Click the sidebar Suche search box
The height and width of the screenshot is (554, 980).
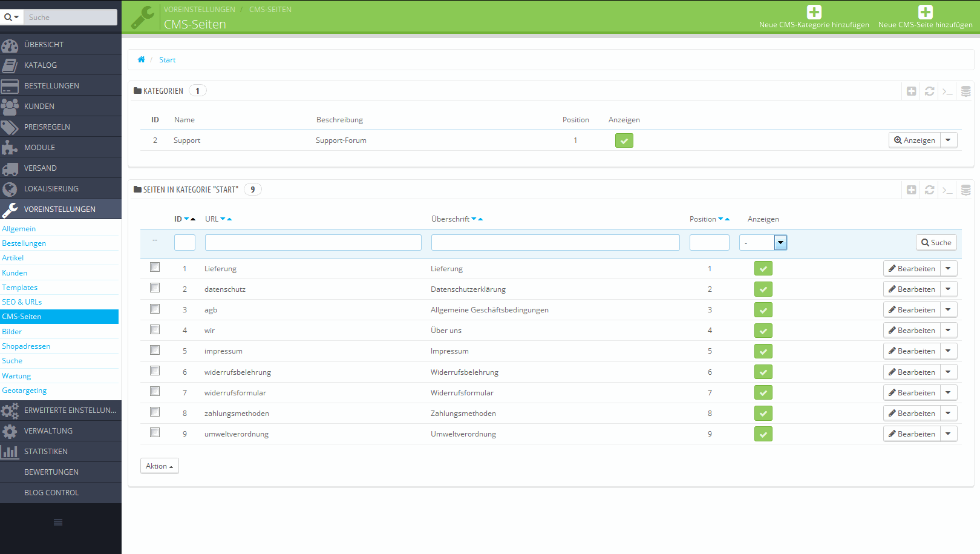tap(71, 17)
